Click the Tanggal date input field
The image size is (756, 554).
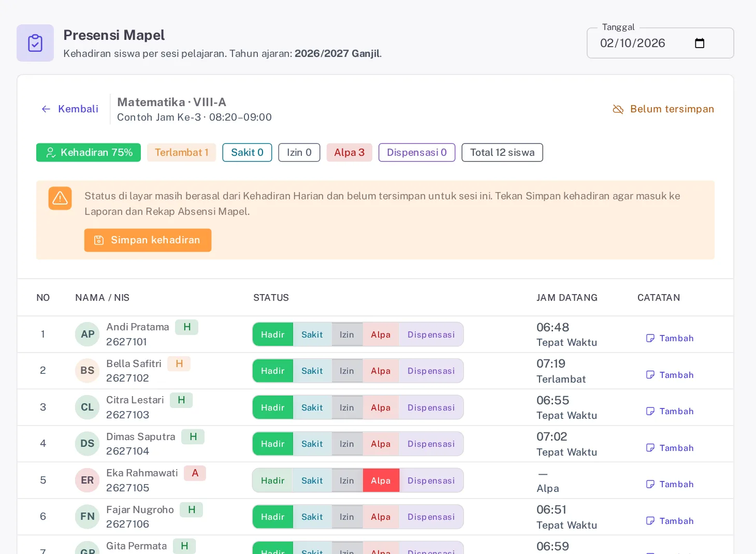click(x=660, y=43)
